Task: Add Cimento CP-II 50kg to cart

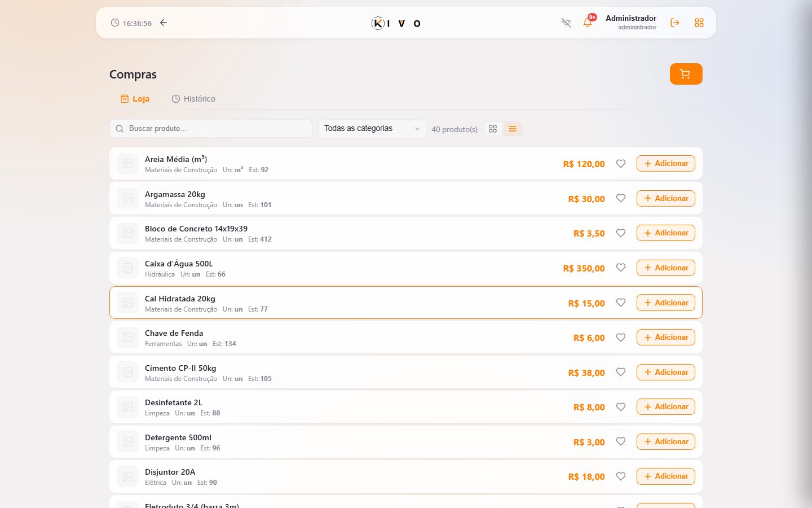Action: point(666,372)
